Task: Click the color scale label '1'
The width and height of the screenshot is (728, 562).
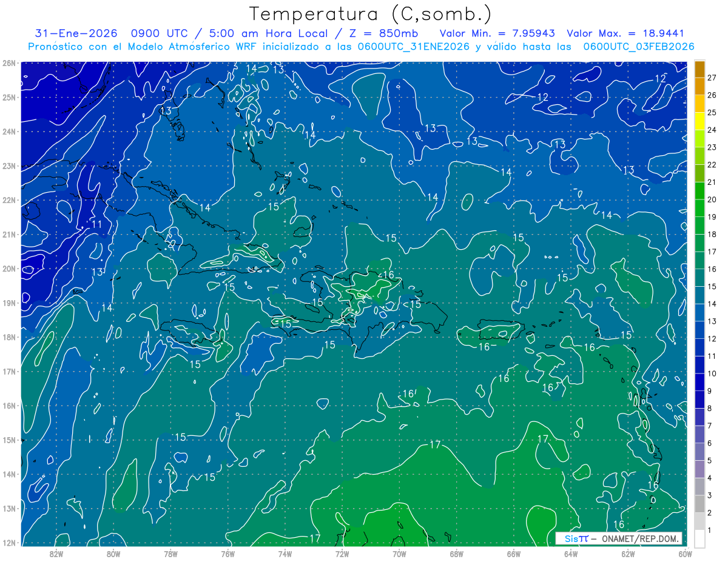Action: tap(710, 530)
